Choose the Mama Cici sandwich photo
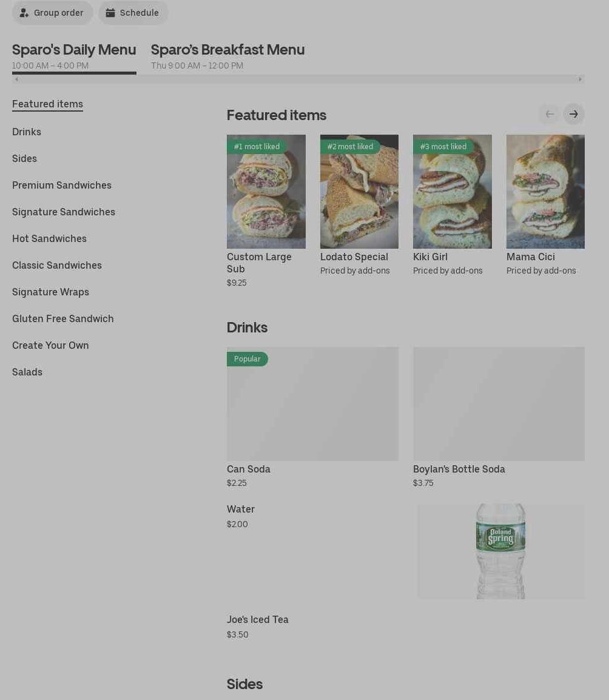 545,192
